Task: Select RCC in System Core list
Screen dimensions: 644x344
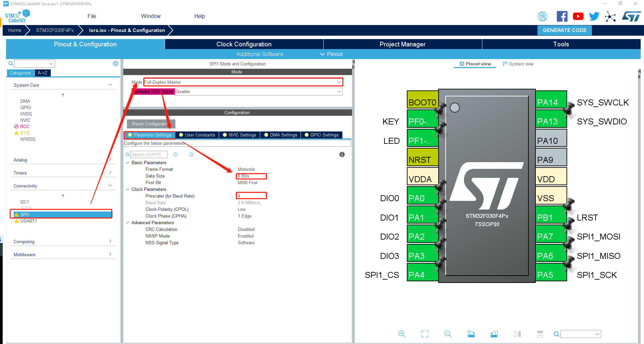Action: [x=25, y=126]
